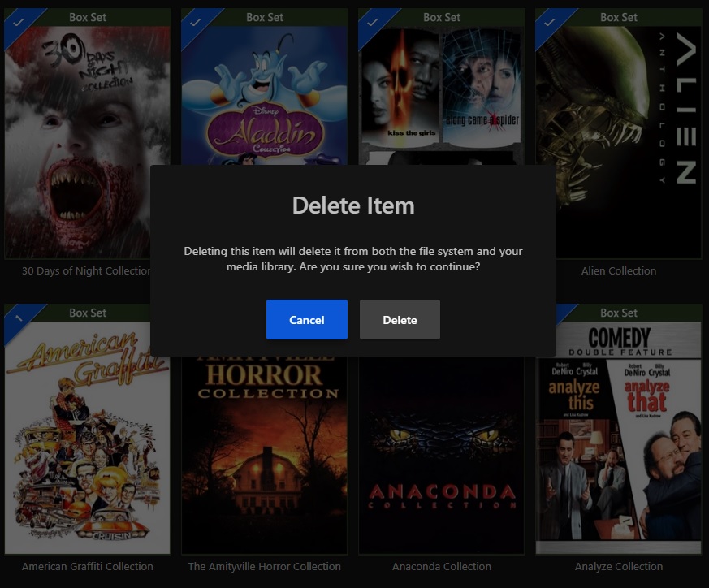
Task: Click the 'American Graffiti Collection' title text
Action: [87, 566]
